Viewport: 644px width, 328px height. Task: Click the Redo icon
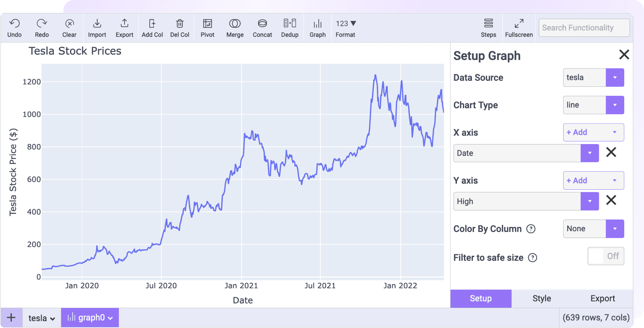pos(42,27)
